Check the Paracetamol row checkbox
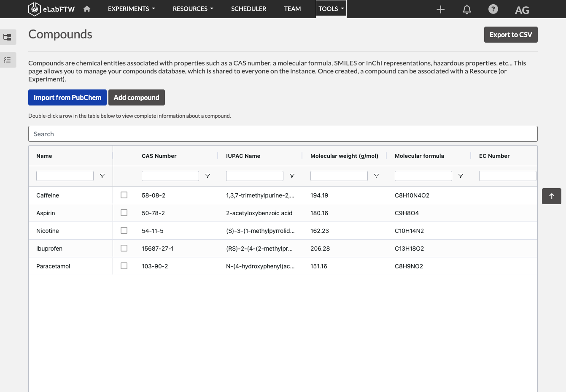The image size is (566, 392). 124,266
